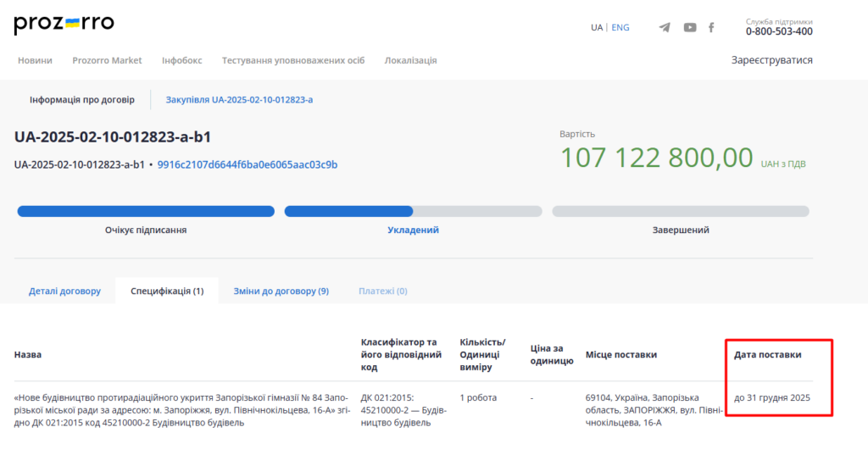Click the Зареєструватися link
Screen dimensions: 868x455
tap(771, 60)
